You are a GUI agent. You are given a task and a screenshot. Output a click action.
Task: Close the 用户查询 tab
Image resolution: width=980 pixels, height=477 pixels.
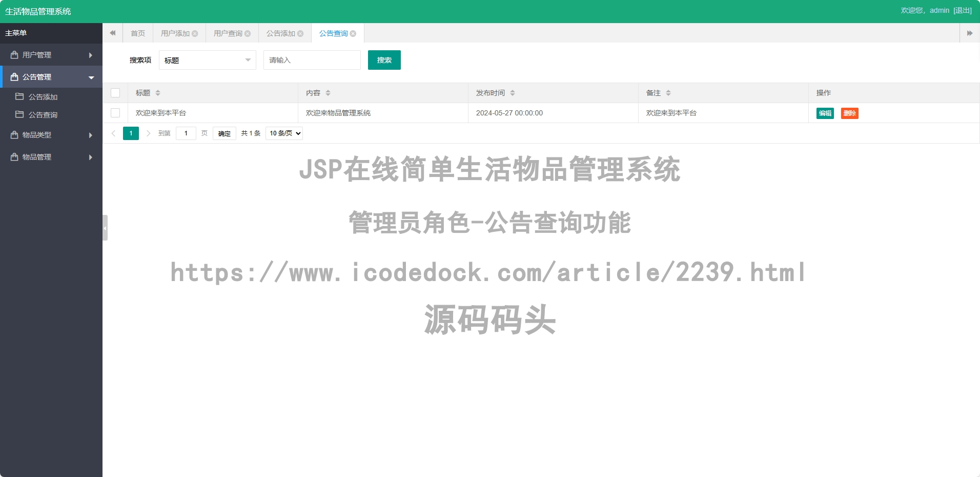248,34
